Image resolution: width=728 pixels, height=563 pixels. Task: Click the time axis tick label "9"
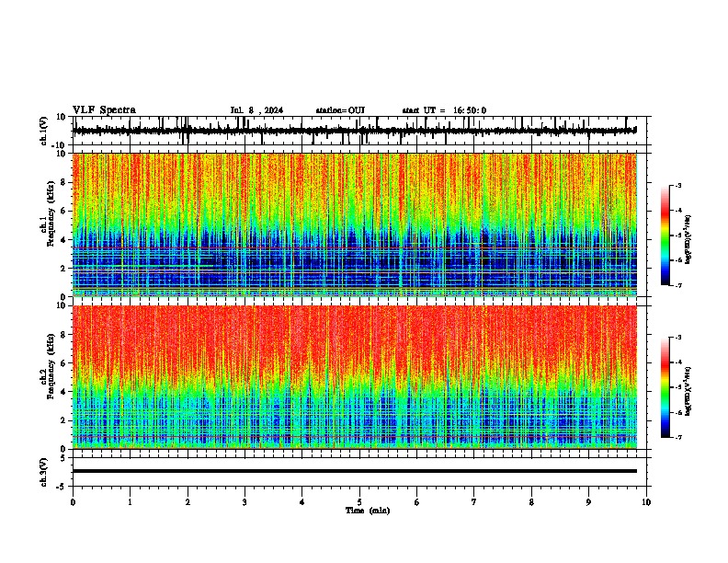coord(588,502)
